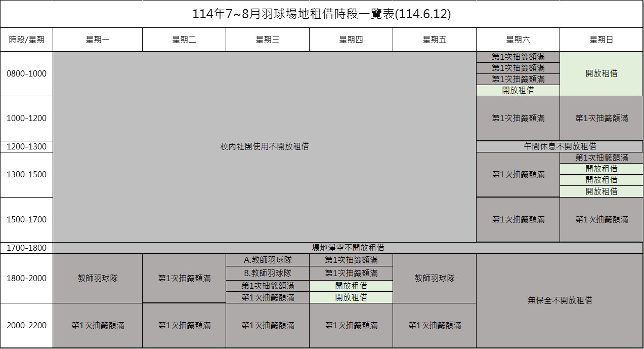The image size is (644, 349).
Task: Click the 星期一 column header
Action: coord(98,40)
